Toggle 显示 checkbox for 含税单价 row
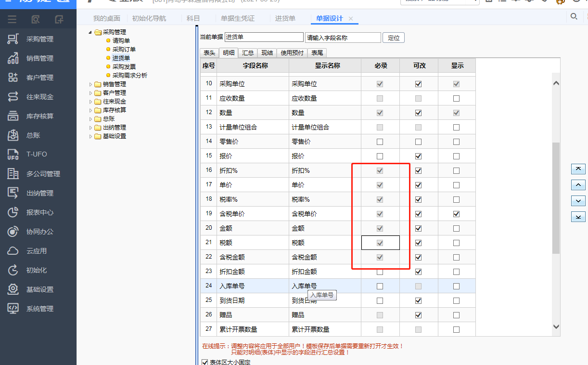The width and height of the screenshot is (588, 365). tap(456, 214)
